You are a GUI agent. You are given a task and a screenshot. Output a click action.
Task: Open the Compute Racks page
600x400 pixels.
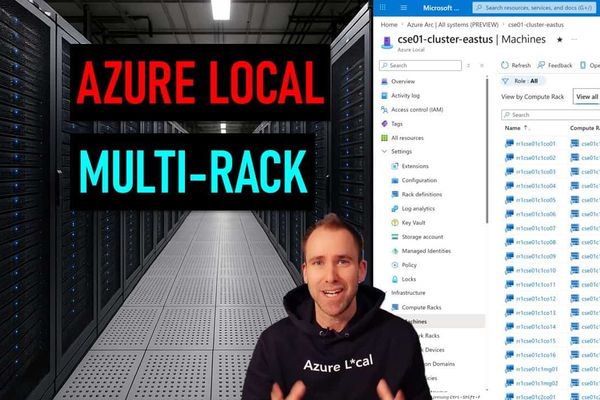(x=421, y=307)
